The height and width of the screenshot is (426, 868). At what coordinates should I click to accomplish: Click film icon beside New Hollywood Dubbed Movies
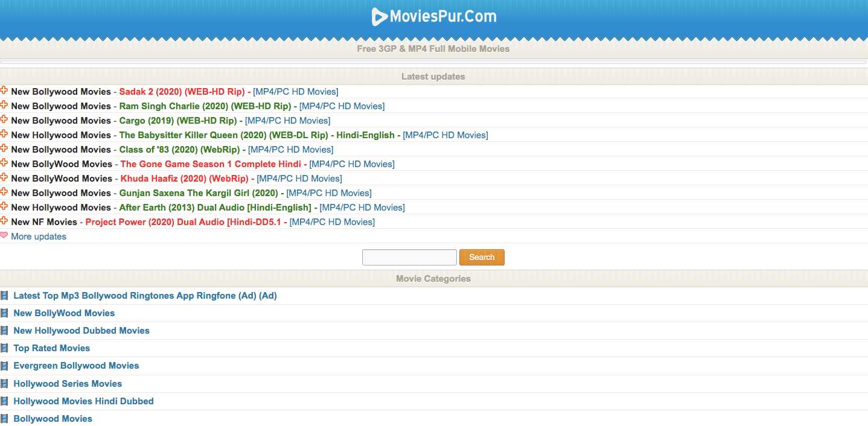(4, 331)
